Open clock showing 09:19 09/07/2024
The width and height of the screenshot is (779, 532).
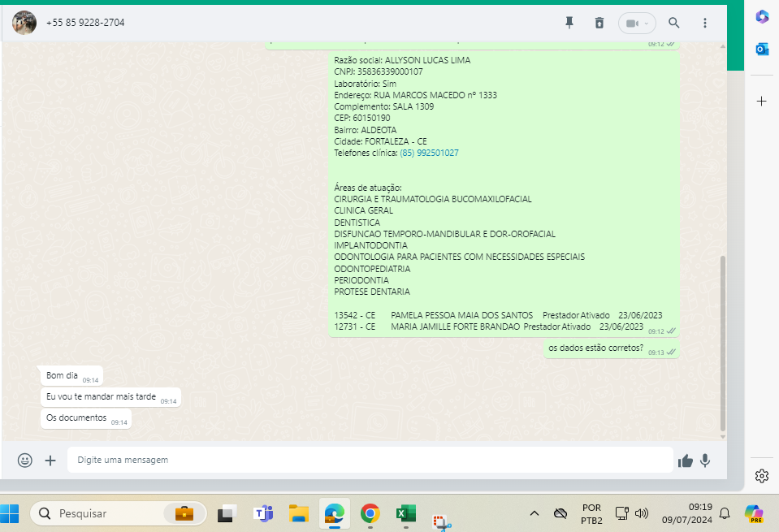(687, 513)
